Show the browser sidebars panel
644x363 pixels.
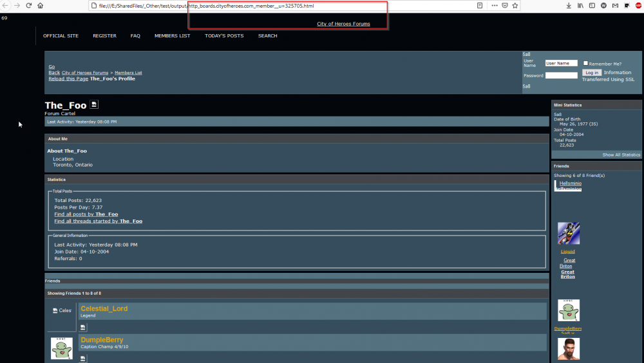[591, 5]
